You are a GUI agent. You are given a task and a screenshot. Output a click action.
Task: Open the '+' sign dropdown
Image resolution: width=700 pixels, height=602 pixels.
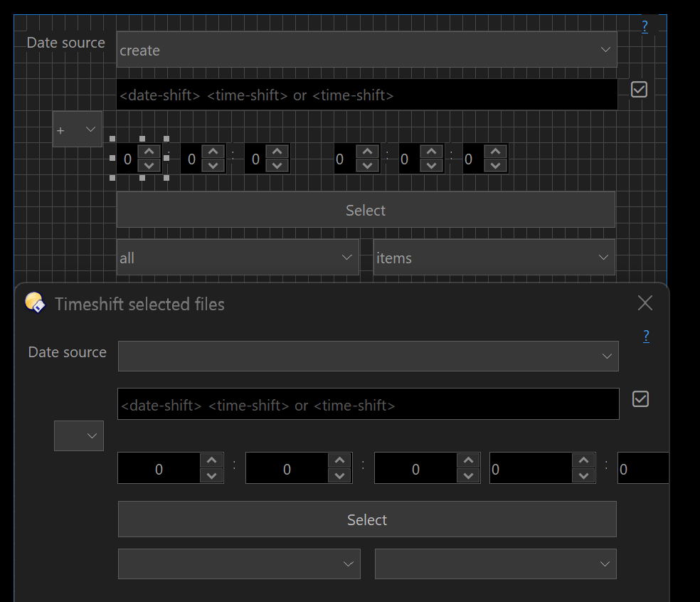[x=78, y=130]
